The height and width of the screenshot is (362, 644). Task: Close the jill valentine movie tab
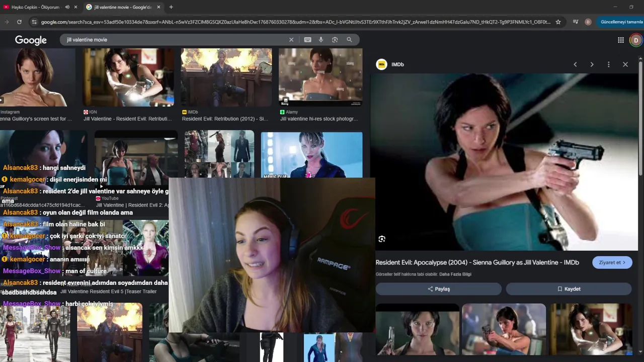(x=158, y=7)
